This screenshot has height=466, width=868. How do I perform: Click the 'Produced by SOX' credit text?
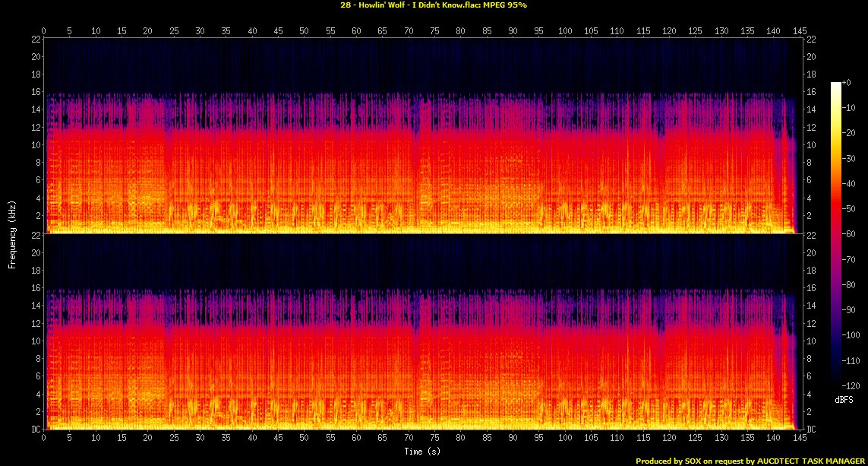pos(750,461)
